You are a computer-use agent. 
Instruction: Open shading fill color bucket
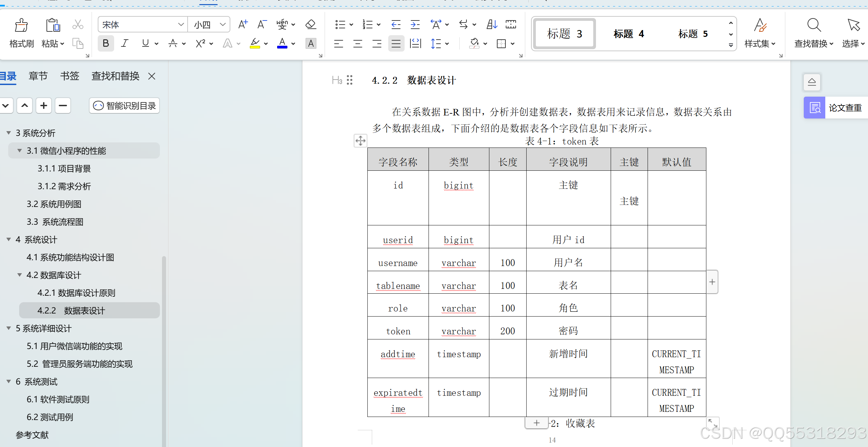(x=474, y=43)
